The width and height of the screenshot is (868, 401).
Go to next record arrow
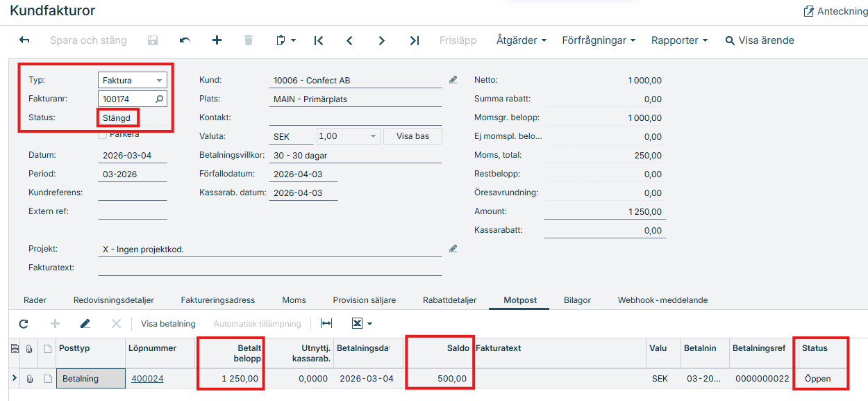click(x=382, y=40)
